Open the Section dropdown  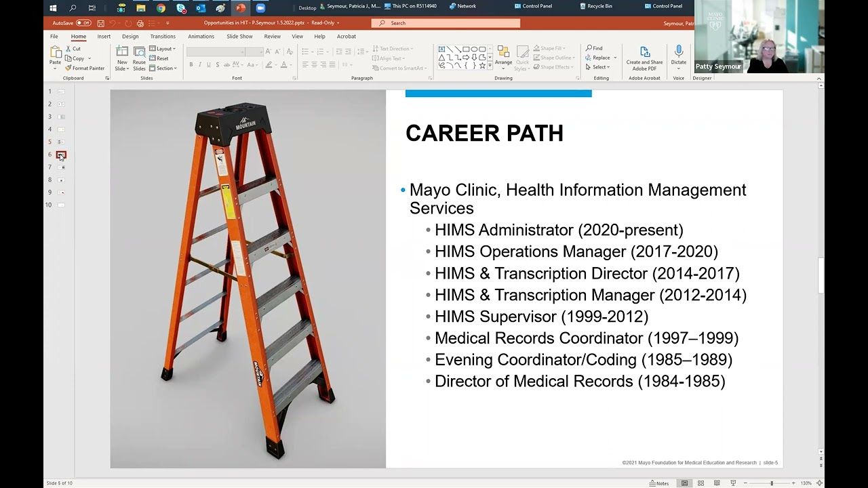point(163,68)
